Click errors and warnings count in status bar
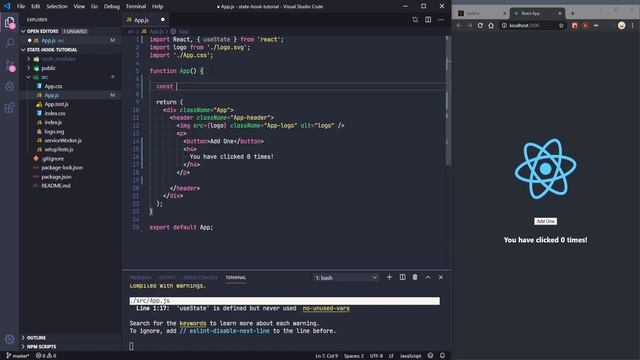Screen dimensions: 640x360 pos(46,356)
